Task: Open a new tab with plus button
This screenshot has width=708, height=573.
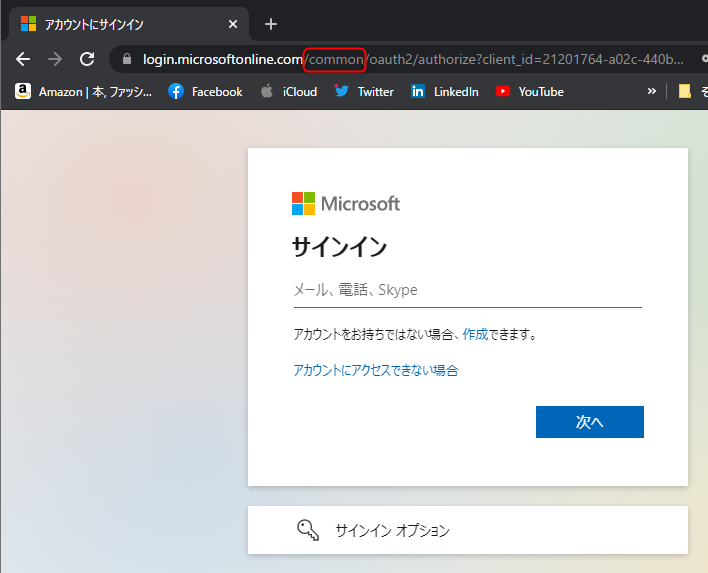Action: tap(271, 24)
